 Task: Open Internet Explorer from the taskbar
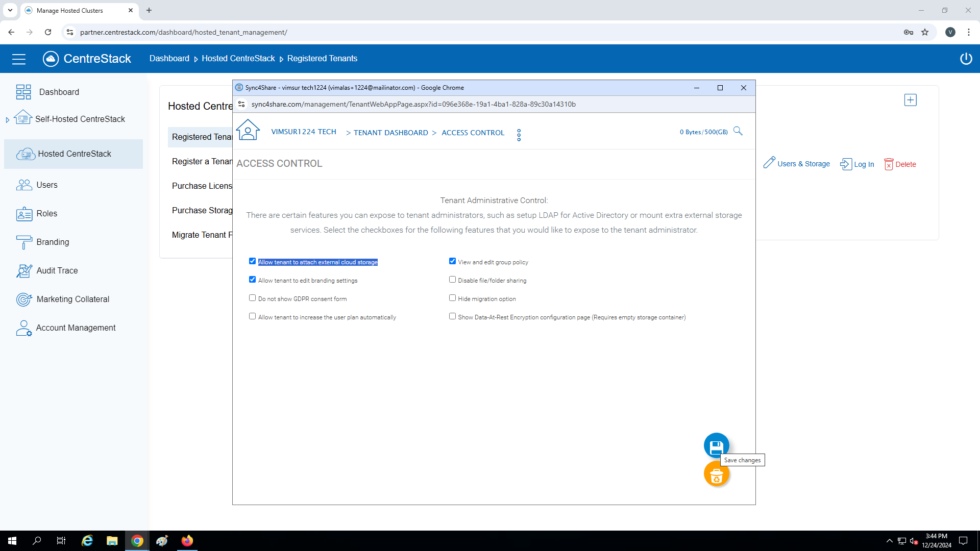click(x=87, y=541)
